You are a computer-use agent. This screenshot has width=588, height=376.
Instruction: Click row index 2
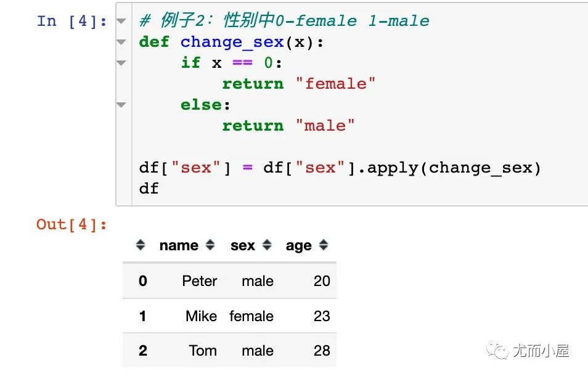click(143, 351)
